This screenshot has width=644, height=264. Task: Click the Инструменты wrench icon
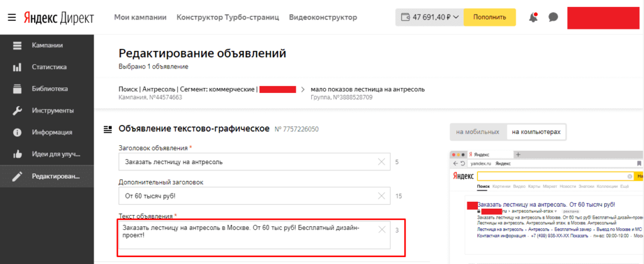[17, 111]
